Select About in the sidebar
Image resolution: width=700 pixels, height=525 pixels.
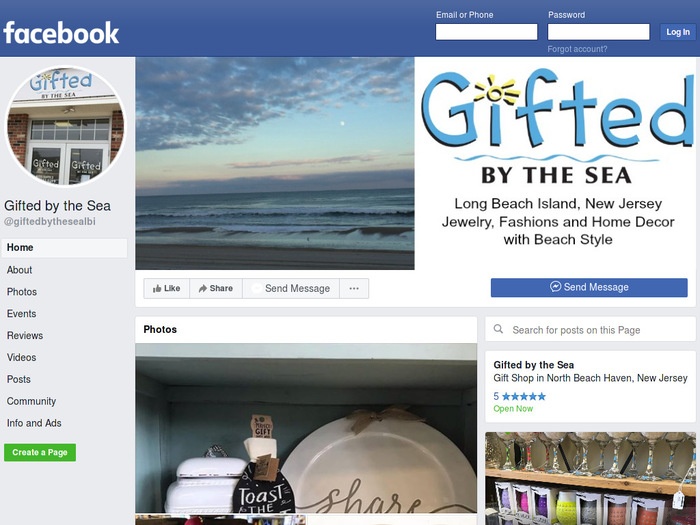click(x=19, y=270)
